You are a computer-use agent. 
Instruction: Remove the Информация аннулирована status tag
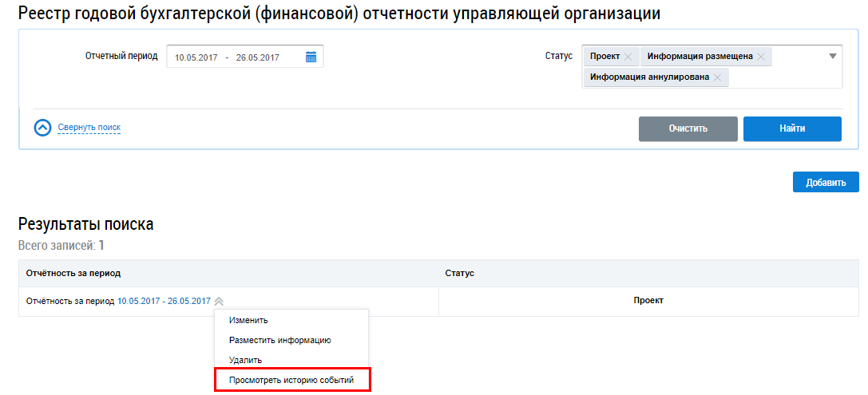tap(717, 77)
